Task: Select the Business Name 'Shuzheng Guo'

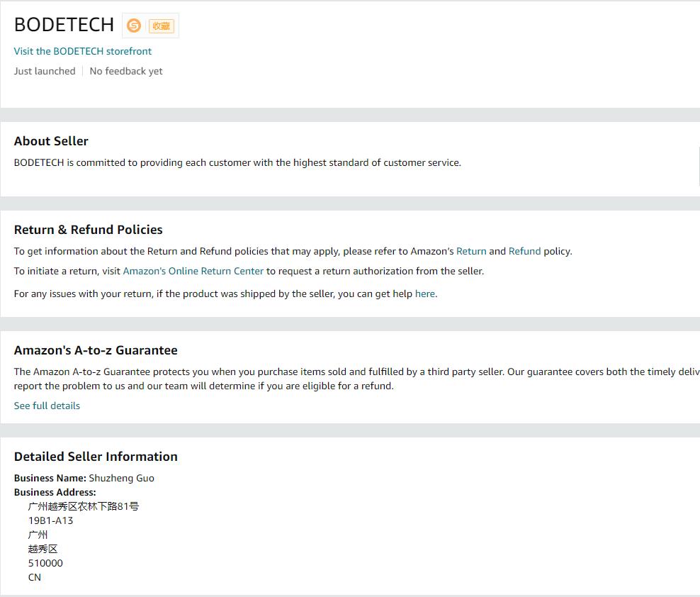Action: tap(120, 478)
